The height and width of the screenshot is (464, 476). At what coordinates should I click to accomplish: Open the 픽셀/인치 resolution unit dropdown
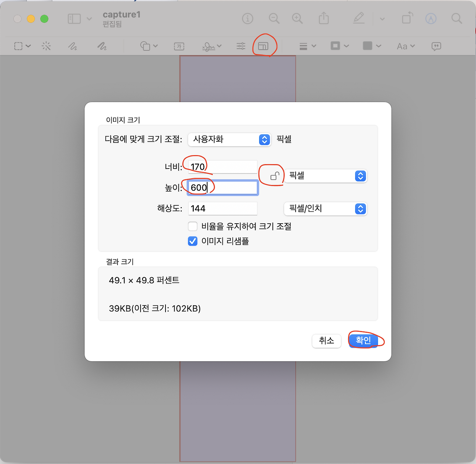(325, 209)
